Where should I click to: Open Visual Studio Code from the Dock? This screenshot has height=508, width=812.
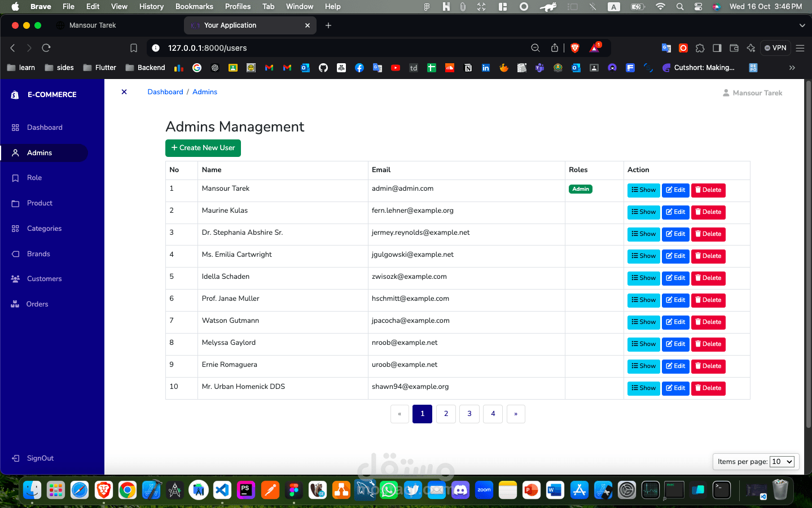click(222, 490)
